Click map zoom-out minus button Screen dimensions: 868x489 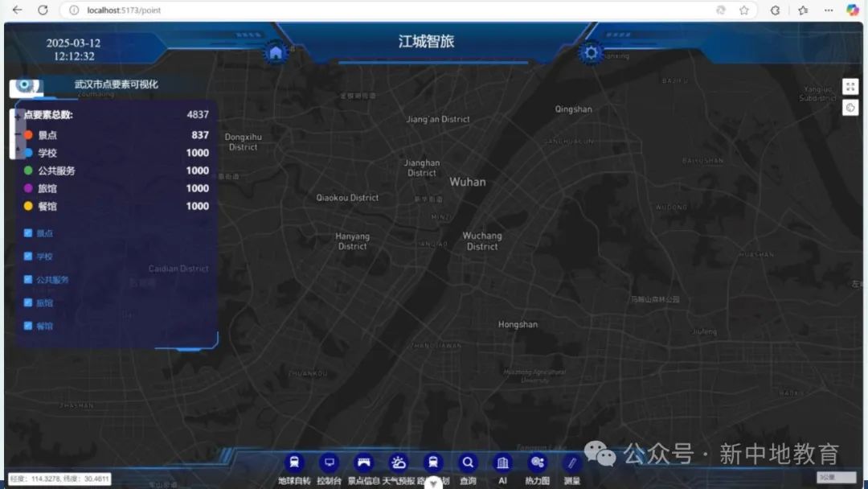pyautogui.click(x=17, y=134)
